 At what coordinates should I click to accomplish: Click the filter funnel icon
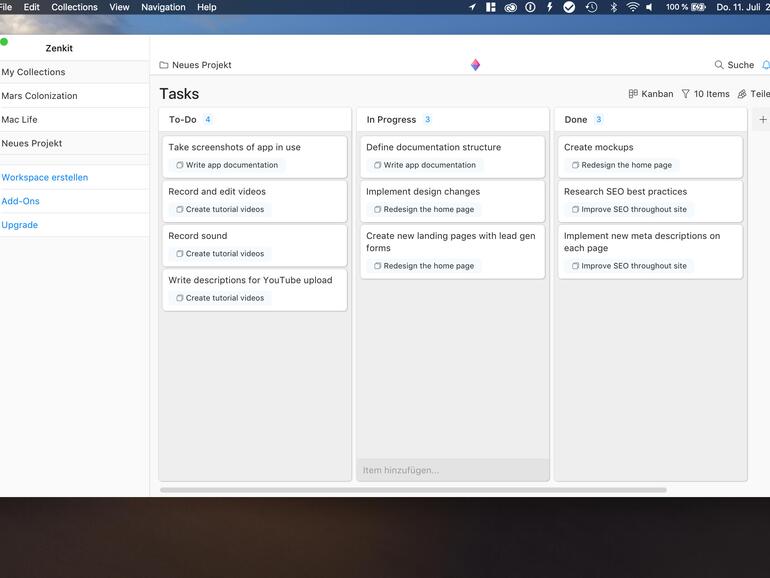pos(686,93)
